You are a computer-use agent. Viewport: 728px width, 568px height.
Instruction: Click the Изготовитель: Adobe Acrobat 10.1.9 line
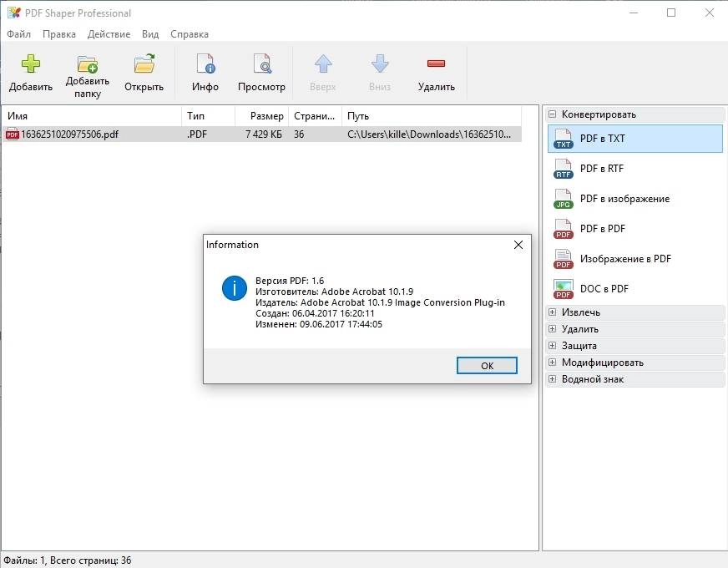tap(334, 292)
